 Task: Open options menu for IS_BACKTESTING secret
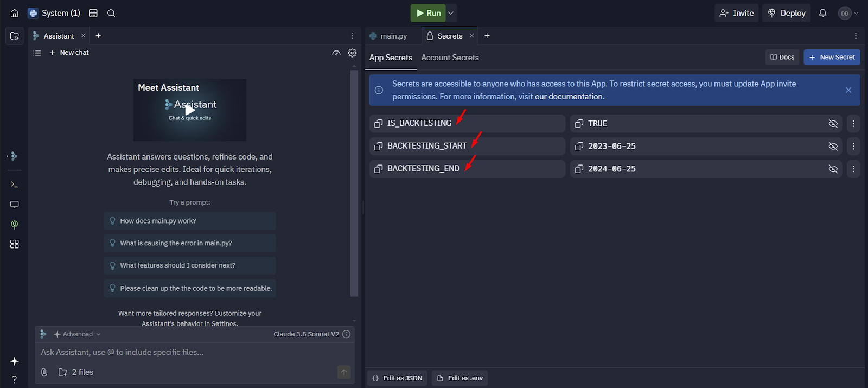(853, 124)
